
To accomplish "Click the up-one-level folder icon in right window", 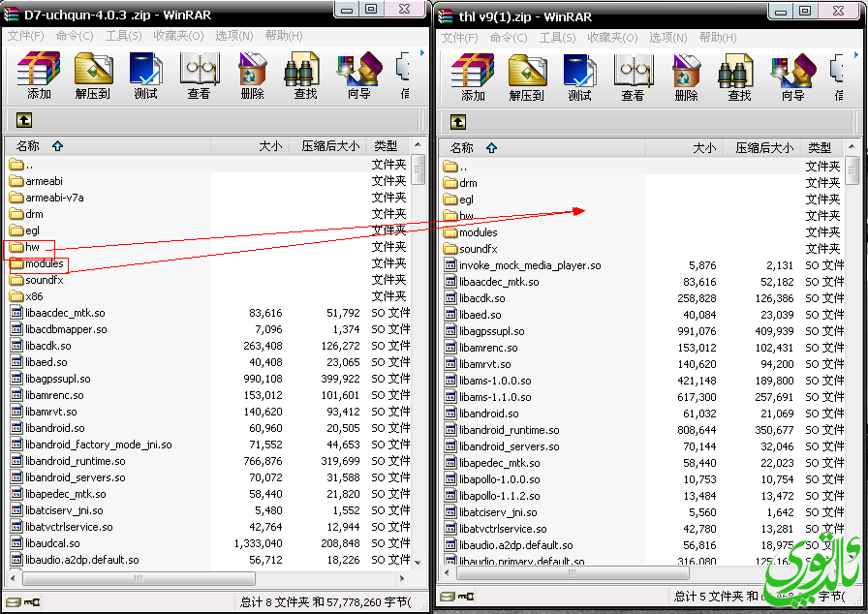I will point(458,121).
